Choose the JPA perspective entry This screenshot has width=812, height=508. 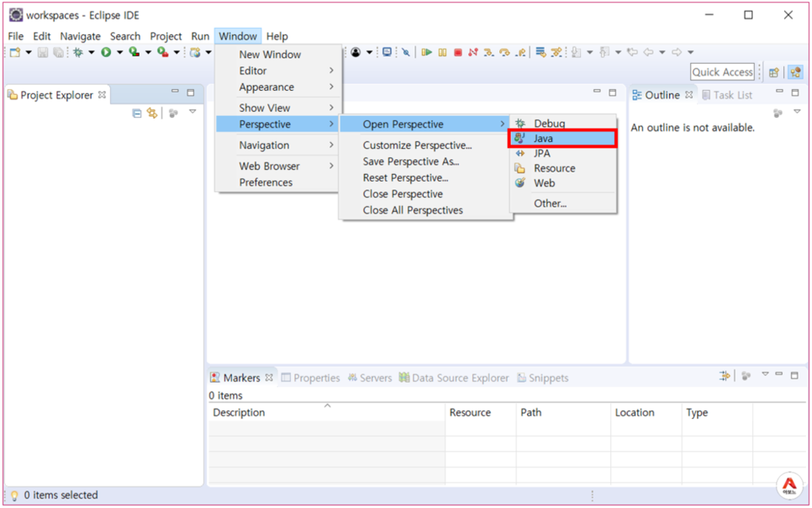pos(562,153)
